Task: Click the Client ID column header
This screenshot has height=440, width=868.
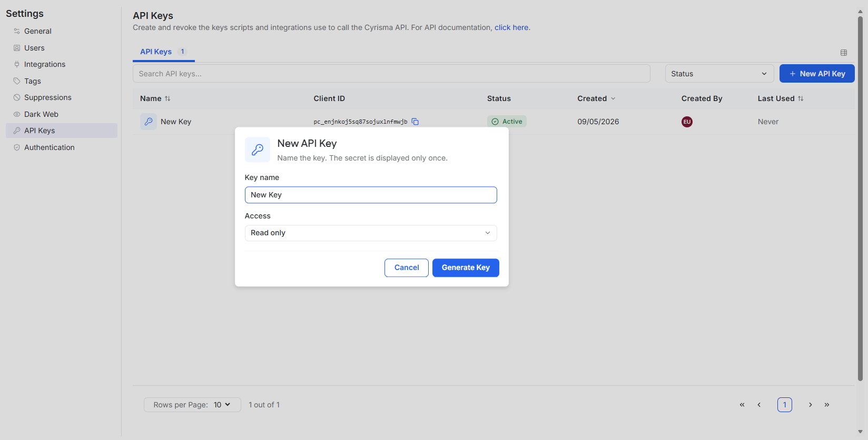Action: [329, 98]
